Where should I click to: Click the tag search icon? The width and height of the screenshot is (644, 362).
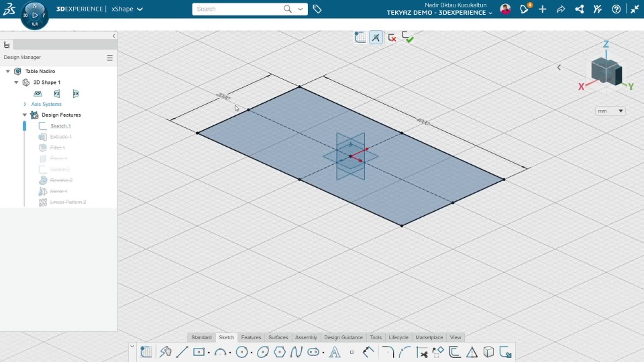coord(317,9)
